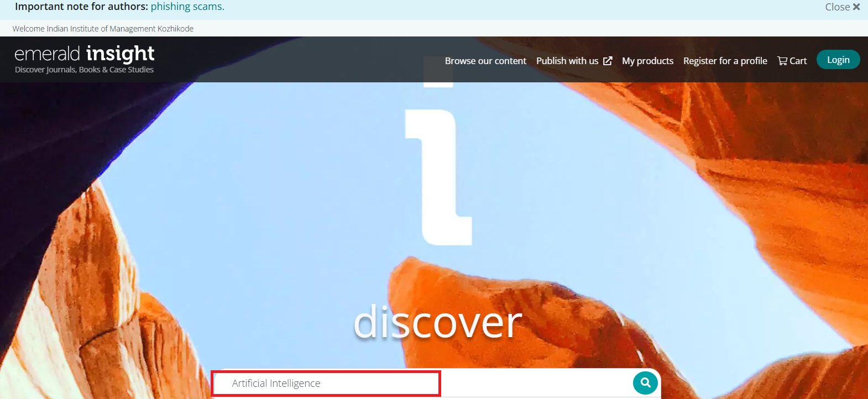Click the emerald insight logo
The height and width of the screenshot is (399, 868).
coord(85,54)
